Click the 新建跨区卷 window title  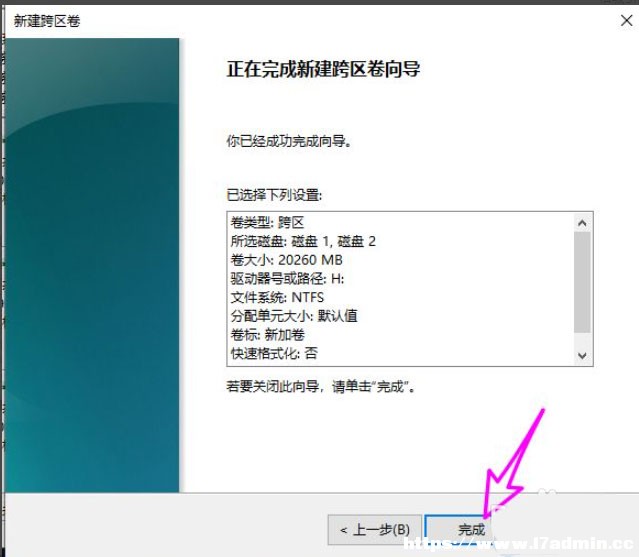[47, 21]
